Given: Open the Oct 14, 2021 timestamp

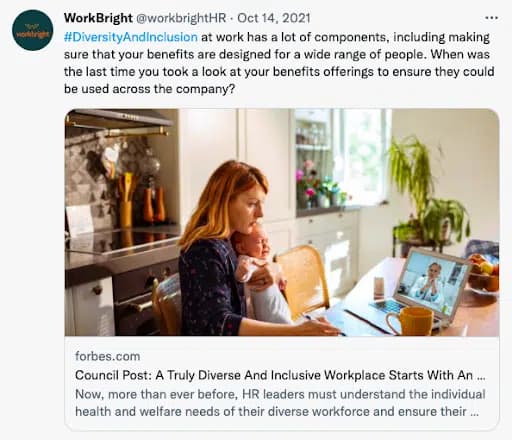Looking at the screenshot, I should tap(274, 18).
